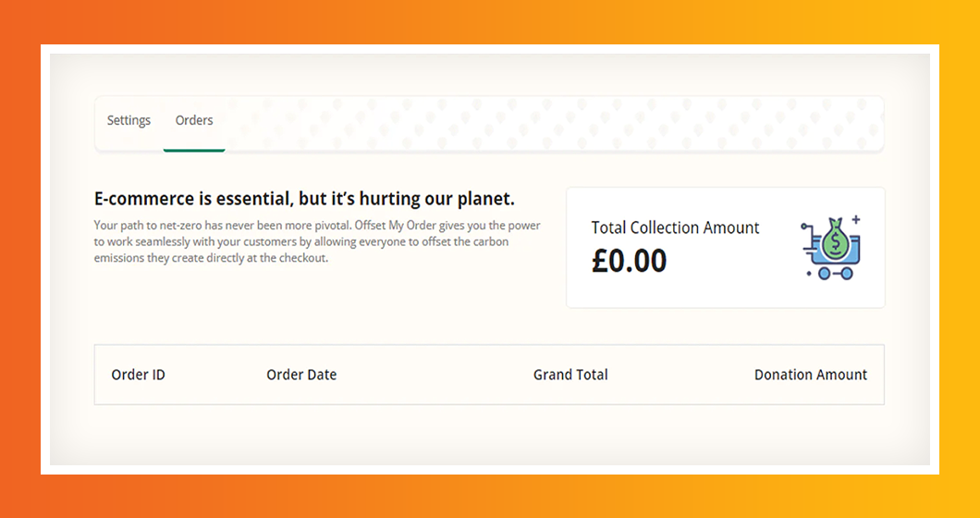980x518 pixels.
Task: Sort by the Order ID column header
Action: click(139, 376)
